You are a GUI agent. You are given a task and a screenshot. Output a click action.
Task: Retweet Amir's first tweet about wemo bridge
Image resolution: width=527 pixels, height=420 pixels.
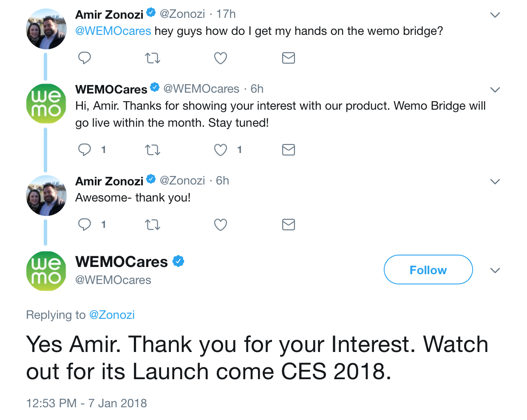pos(153,58)
